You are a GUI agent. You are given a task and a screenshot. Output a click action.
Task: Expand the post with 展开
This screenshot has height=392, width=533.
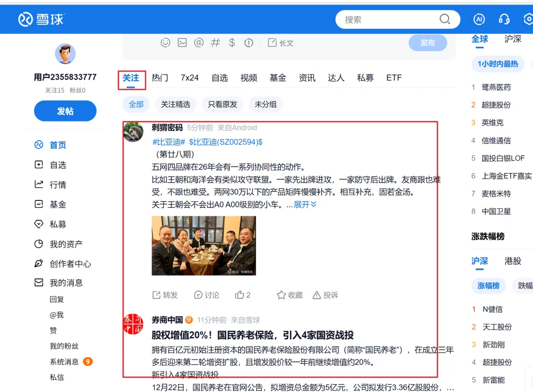tap(305, 204)
